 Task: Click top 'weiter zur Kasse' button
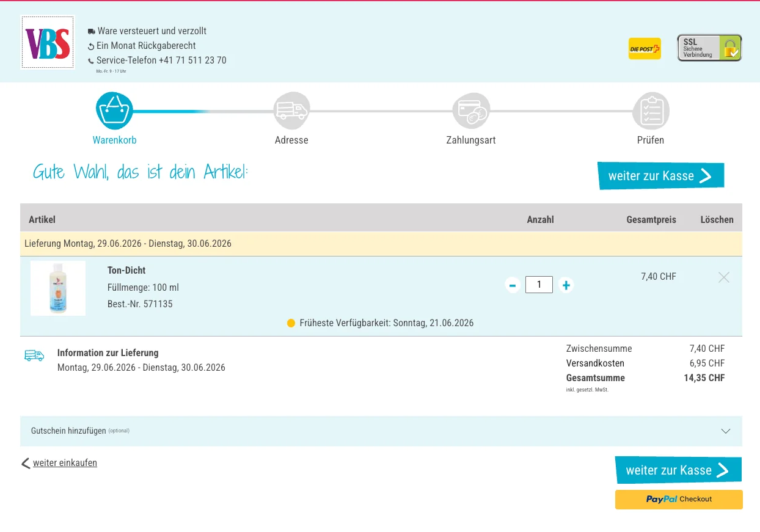click(660, 176)
